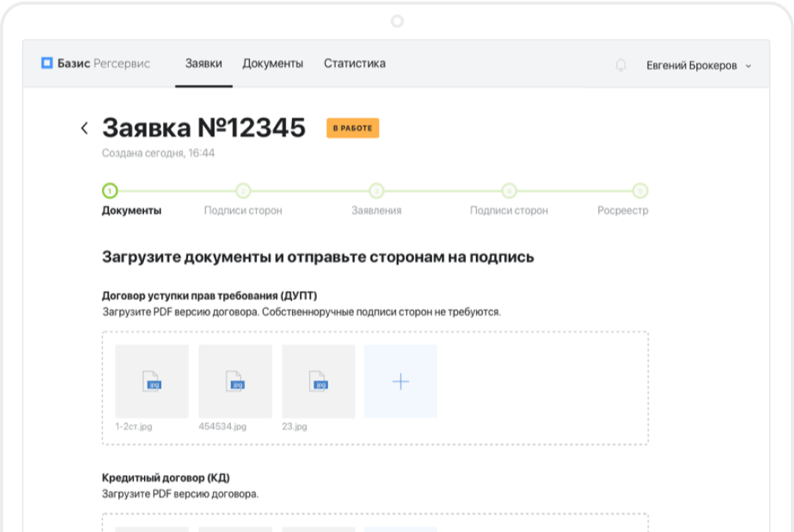Add a file with the plus tile
The image size is (794, 532).
401,381
